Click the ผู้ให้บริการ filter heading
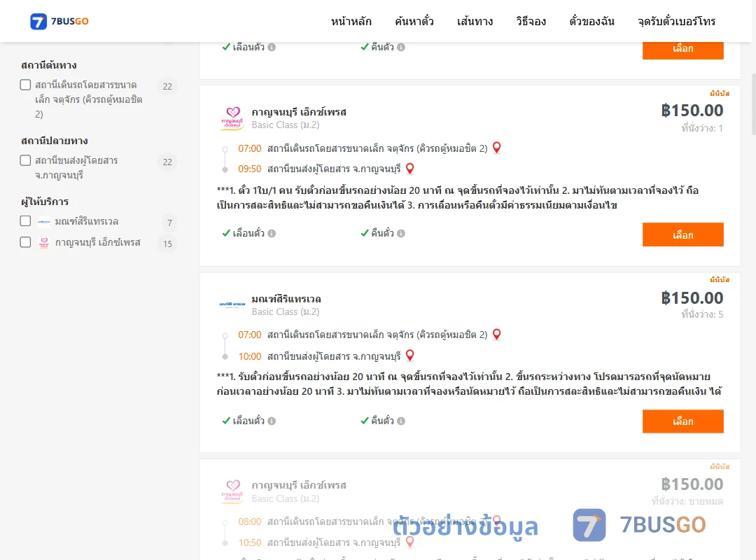 pos(45,202)
